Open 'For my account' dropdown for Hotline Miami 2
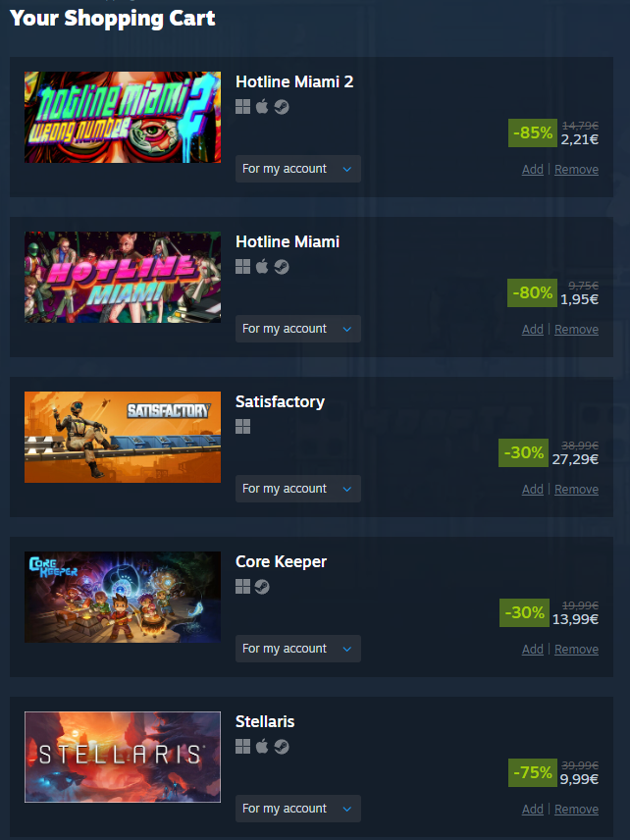The height and width of the screenshot is (840, 630). pyautogui.click(x=298, y=169)
